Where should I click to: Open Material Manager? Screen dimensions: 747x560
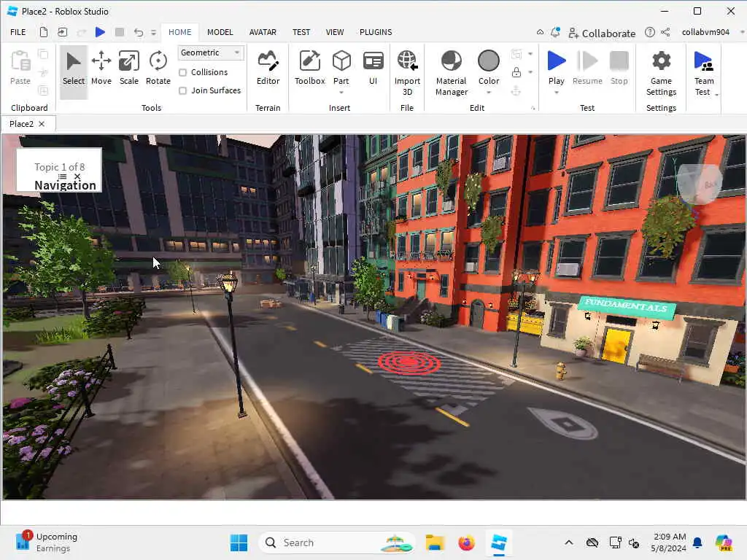[451, 73]
